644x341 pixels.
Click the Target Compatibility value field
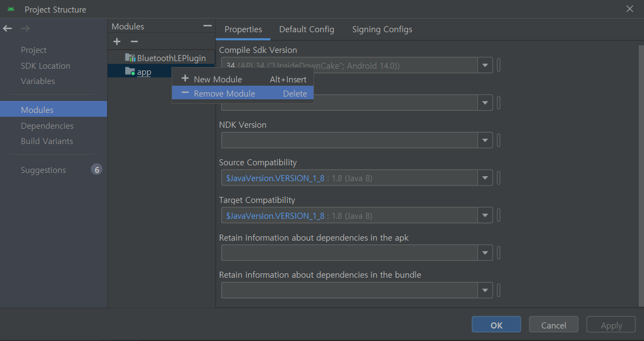coord(350,216)
